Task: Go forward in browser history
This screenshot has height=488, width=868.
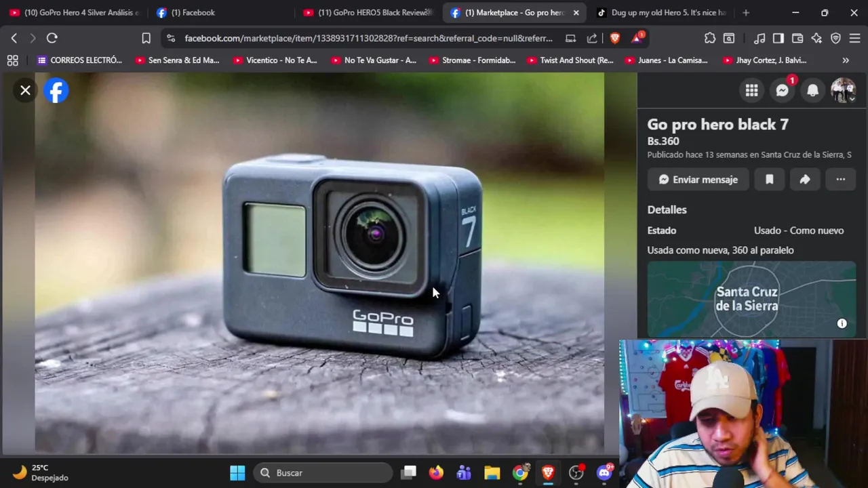Action: (x=33, y=38)
